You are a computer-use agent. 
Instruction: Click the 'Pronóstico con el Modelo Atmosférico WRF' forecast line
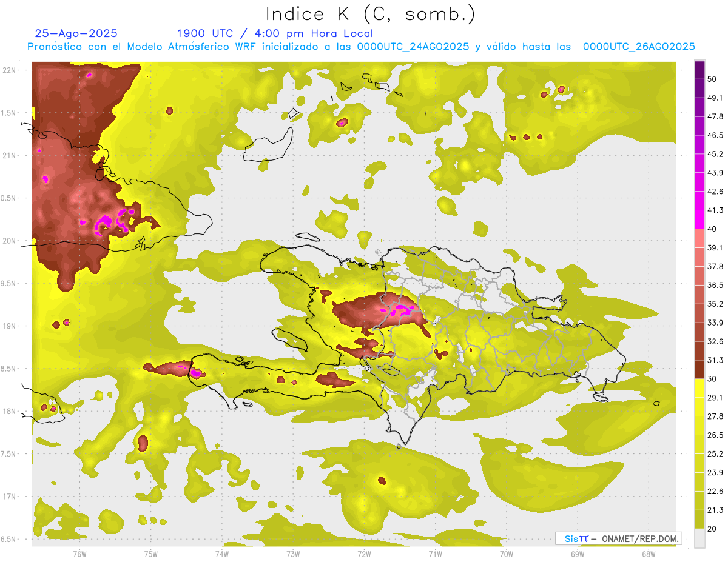pos(361,47)
